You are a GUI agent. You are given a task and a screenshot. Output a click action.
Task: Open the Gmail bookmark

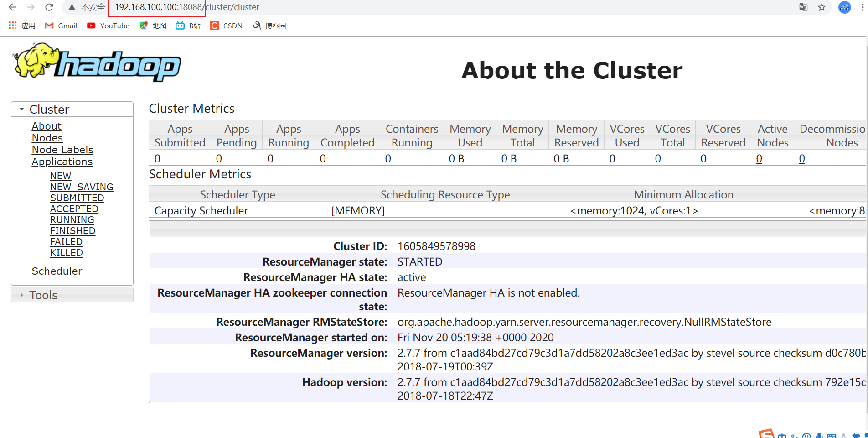pyautogui.click(x=61, y=26)
